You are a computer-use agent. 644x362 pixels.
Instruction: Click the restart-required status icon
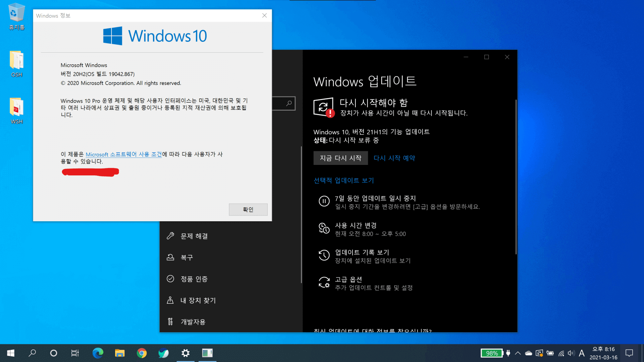tap(324, 107)
